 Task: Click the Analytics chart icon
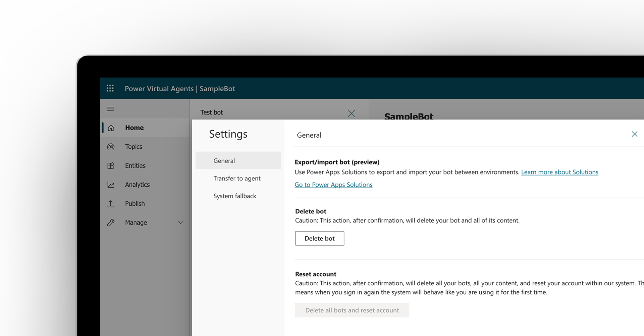(111, 185)
